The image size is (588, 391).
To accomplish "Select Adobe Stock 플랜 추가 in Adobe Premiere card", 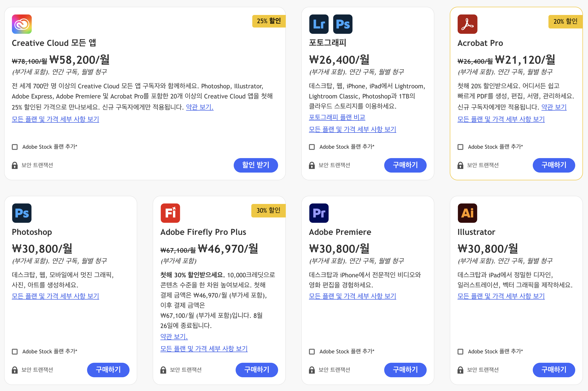I will point(312,352).
